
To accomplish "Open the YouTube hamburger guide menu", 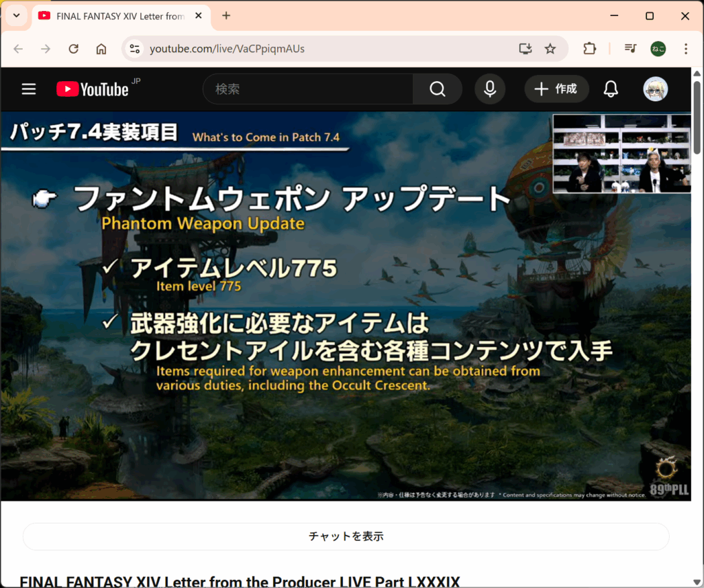I will pos(28,89).
